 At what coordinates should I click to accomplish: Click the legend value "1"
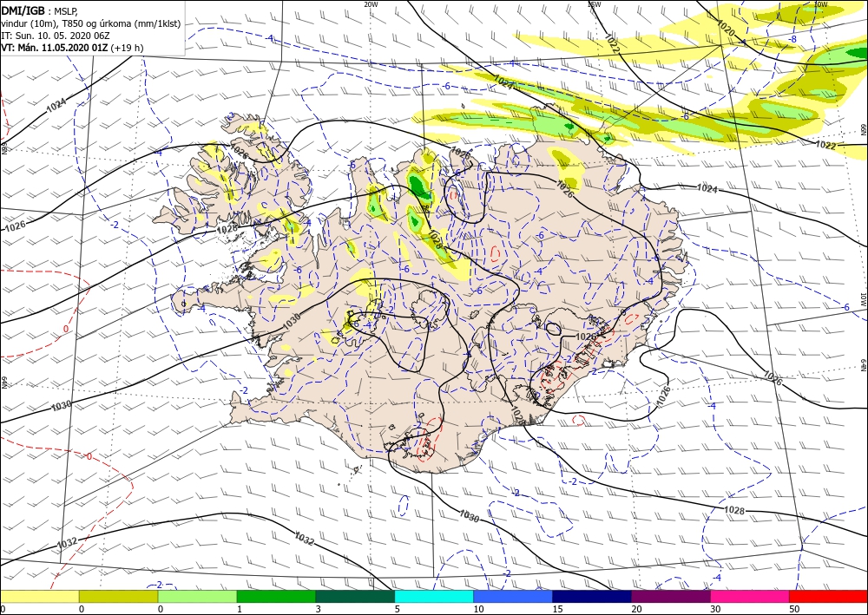click(240, 609)
